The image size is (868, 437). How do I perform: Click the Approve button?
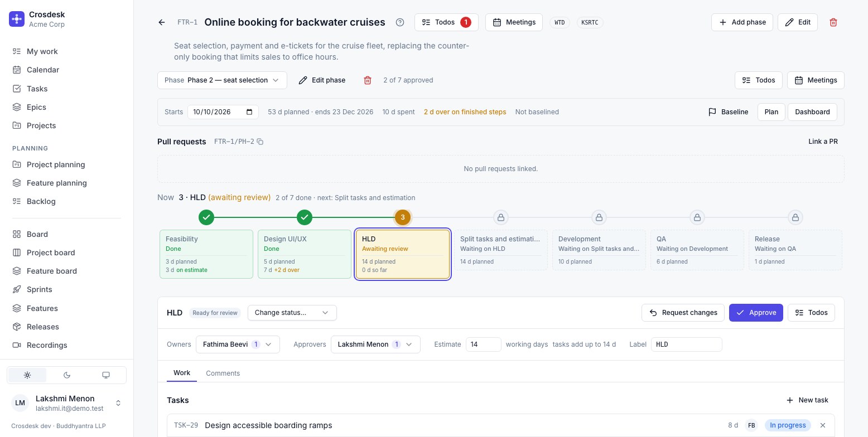click(x=756, y=313)
